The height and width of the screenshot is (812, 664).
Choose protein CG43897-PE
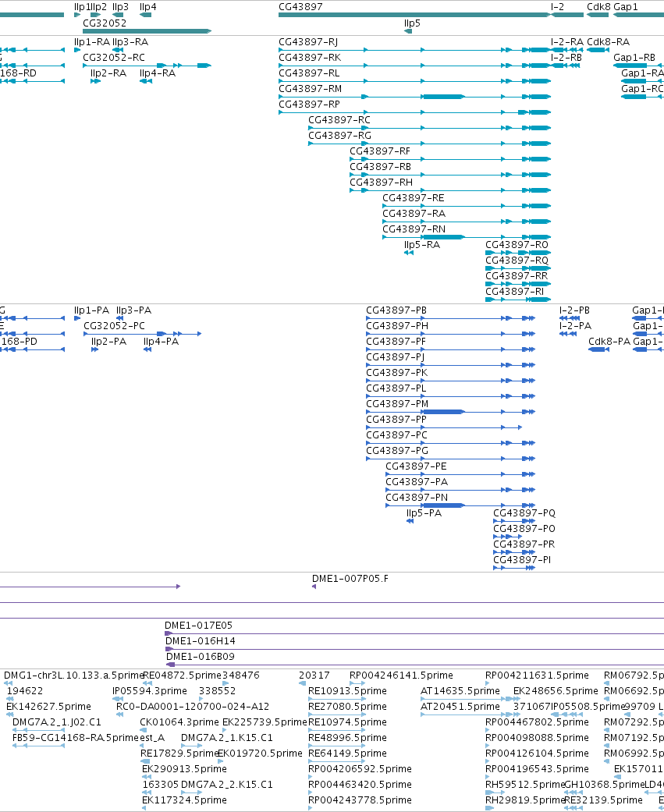point(416,466)
